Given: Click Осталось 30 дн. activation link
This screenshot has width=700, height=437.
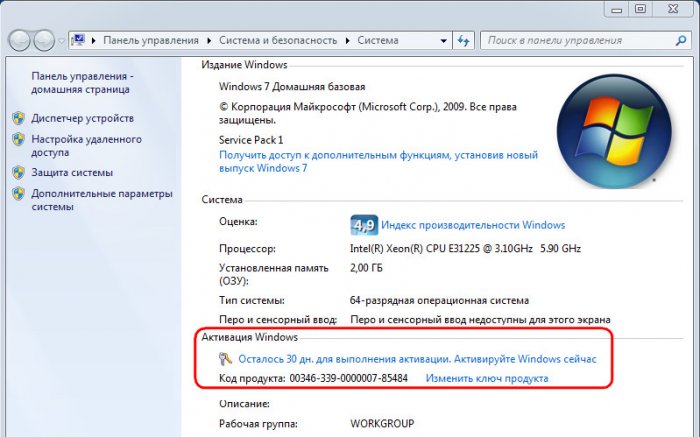Looking at the screenshot, I should coord(417,359).
